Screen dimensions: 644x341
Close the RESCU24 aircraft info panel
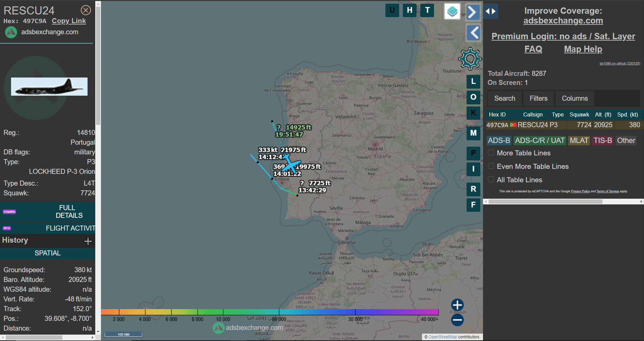pos(86,10)
